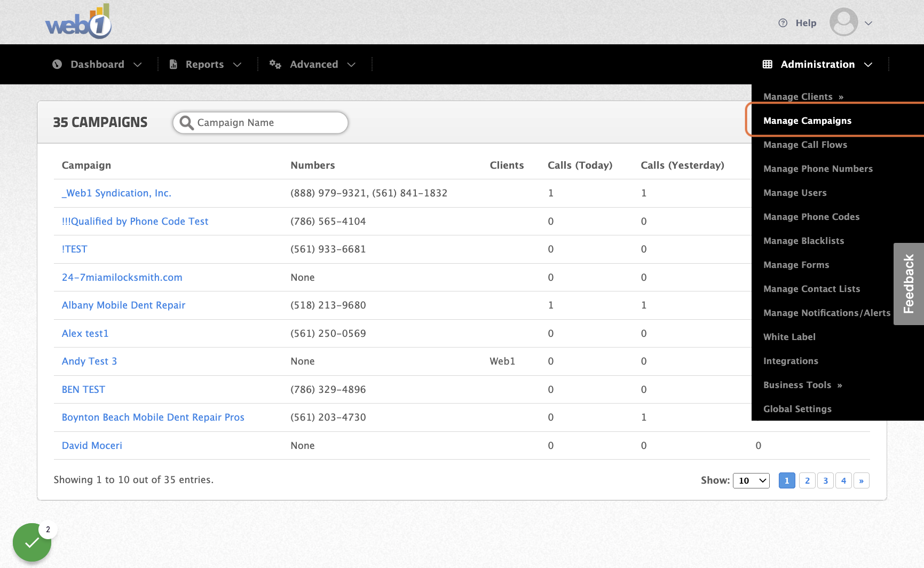This screenshot has width=924, height=568.
Task: Open Albany Mobile Dent Repair campaign
Action: click(x=123, y=305)
